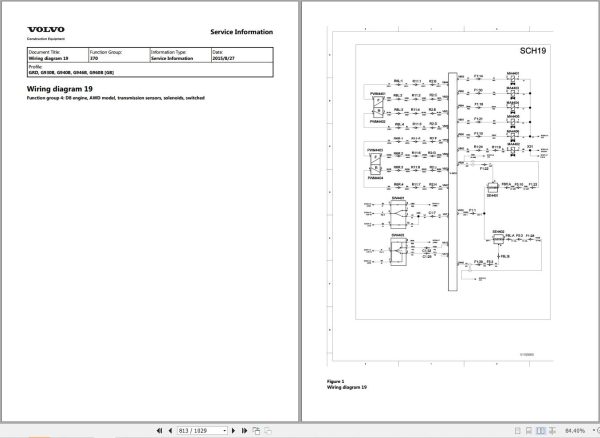Image resolution: width=600 pixels, height=438 pixels.
Task: Click the Wiring diagram 19 heading
Action: (60, 89)
